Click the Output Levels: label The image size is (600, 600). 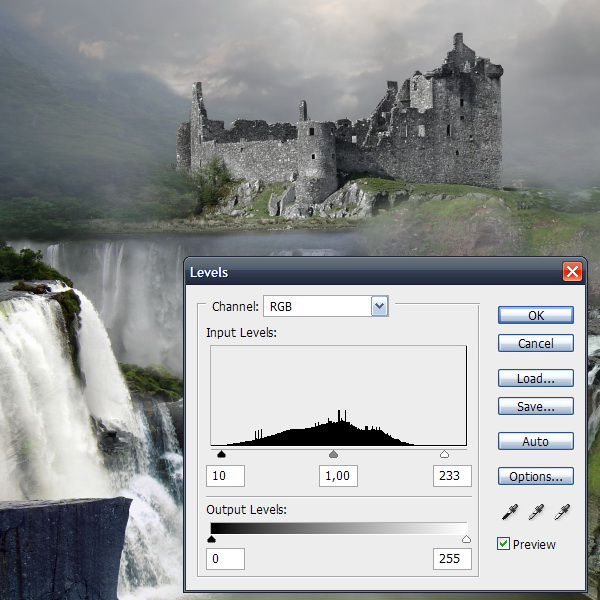click(x=246, y=510)
